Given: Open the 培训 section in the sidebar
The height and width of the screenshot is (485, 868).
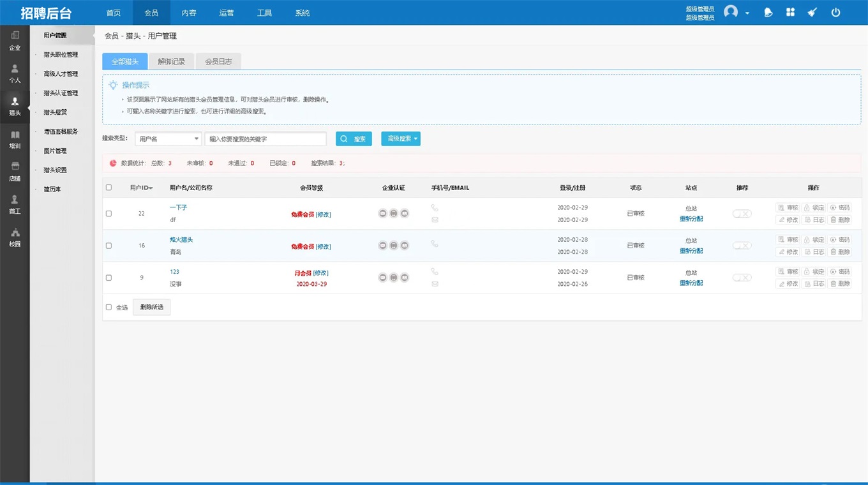Looking at the screenshot, I should (x=15, y=139).
